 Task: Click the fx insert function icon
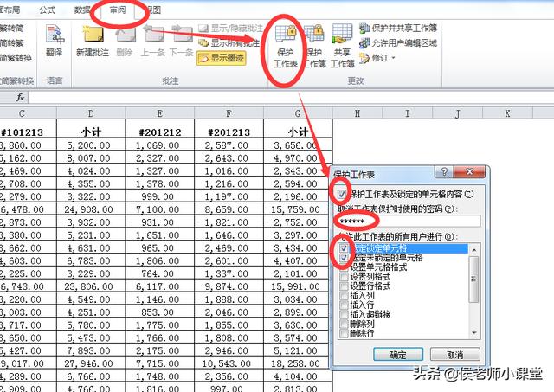21,97
